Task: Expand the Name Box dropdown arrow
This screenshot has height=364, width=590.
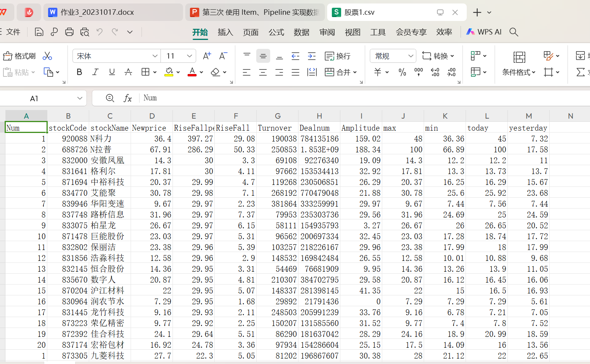Action: pyautogui.click(x=79, y=98)
